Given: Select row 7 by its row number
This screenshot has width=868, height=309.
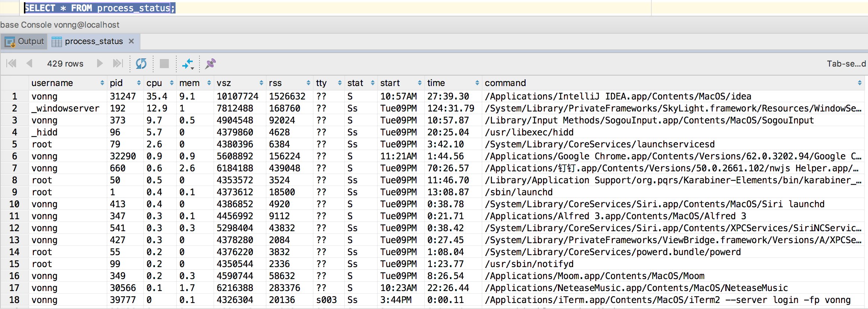Looking at the screenshot, I should coord(15,168).
